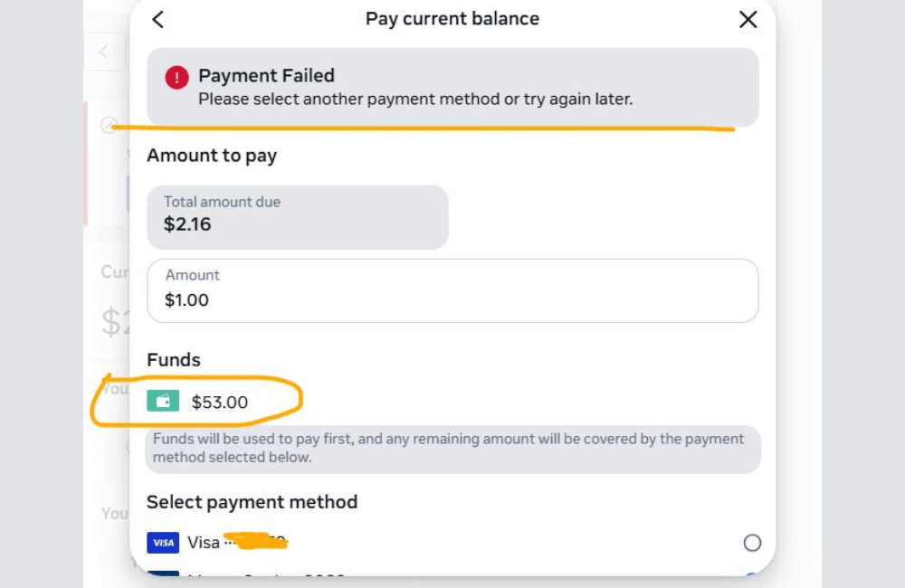Click the Select payment method heading
905x588 pixels.
251,502
